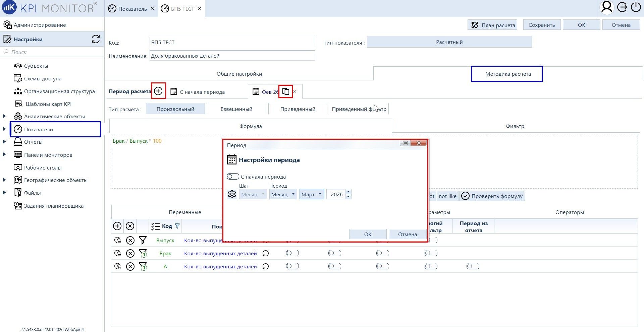
Task: Expand the Панели мониторов tree node
Action: coord(4,154)
